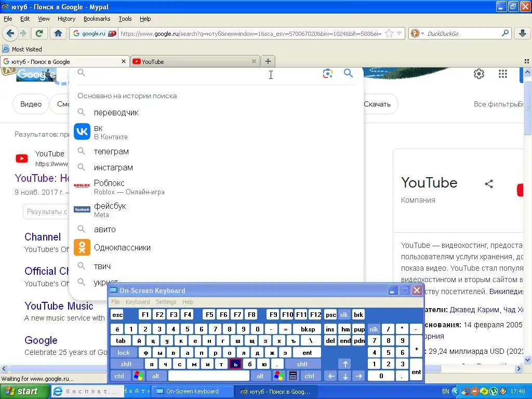Click the blue Google search magnifier
Screen dimensions: 532x399
(348, 73)
